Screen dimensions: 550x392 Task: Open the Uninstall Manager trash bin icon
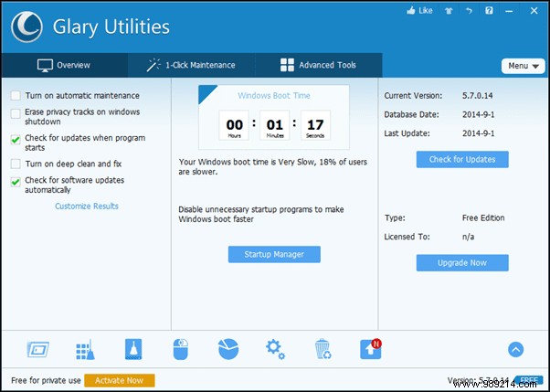323,349
